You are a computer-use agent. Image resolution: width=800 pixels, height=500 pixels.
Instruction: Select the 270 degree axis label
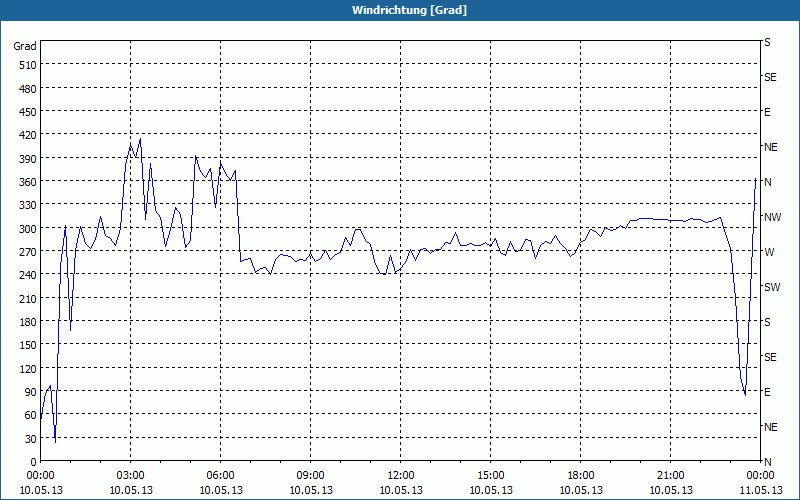click(x=29, y=252)
